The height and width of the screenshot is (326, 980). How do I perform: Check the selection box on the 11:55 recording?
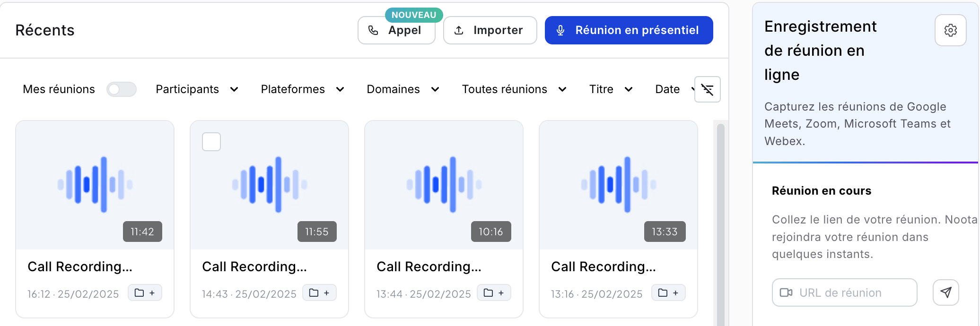tap(211, 142)
